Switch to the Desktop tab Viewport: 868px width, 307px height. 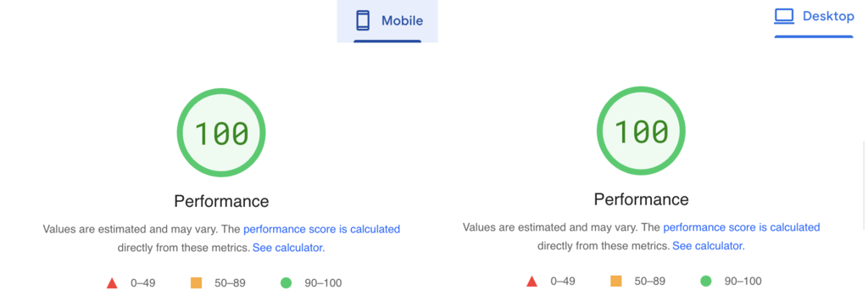814,19
